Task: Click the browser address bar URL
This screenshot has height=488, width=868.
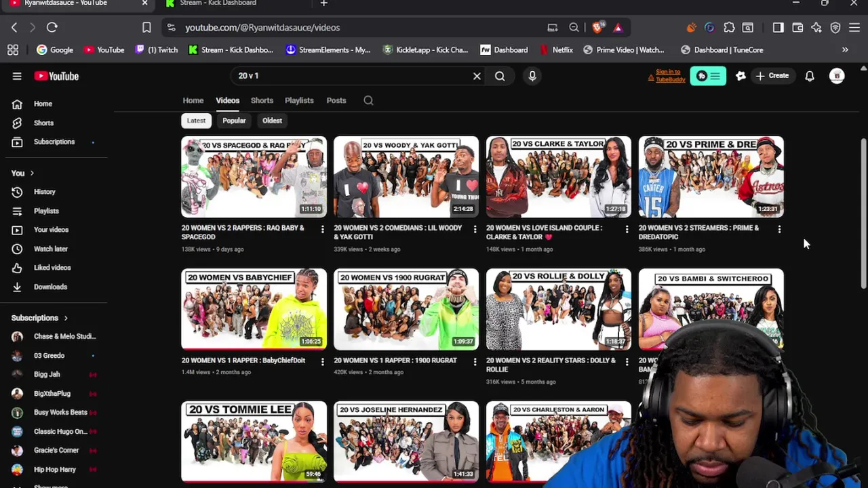Action: [262, 28]
